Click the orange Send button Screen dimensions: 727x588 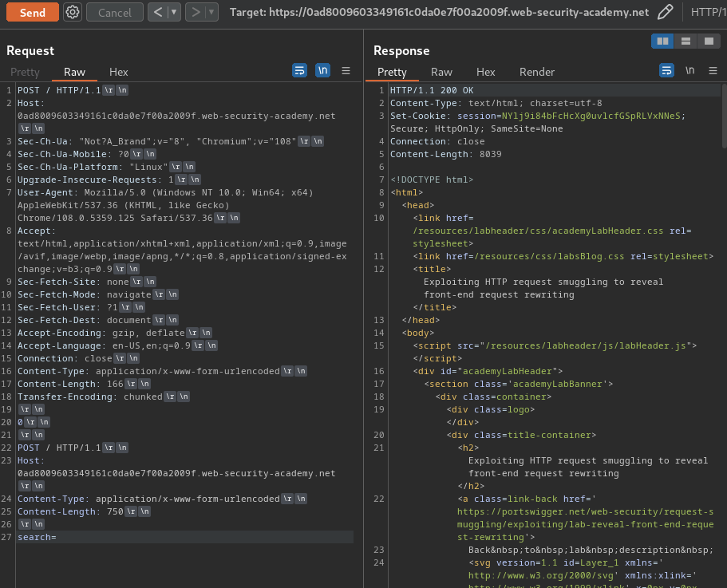point(33,13)
